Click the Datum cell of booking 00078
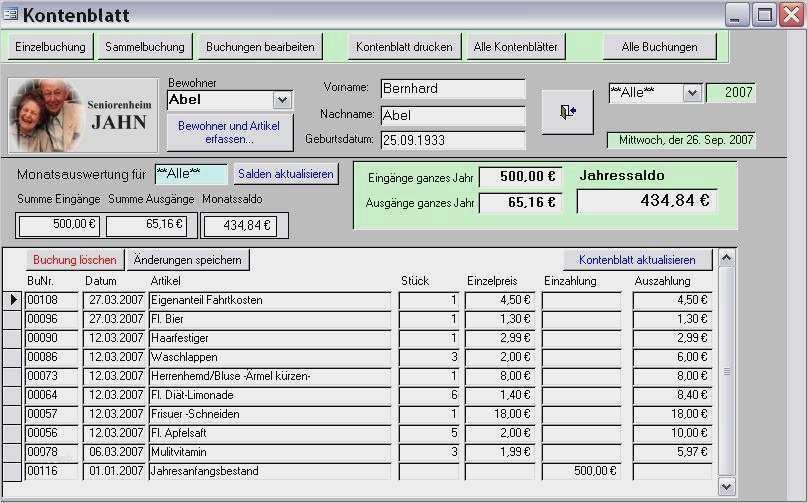 click(x=114, y=452)
